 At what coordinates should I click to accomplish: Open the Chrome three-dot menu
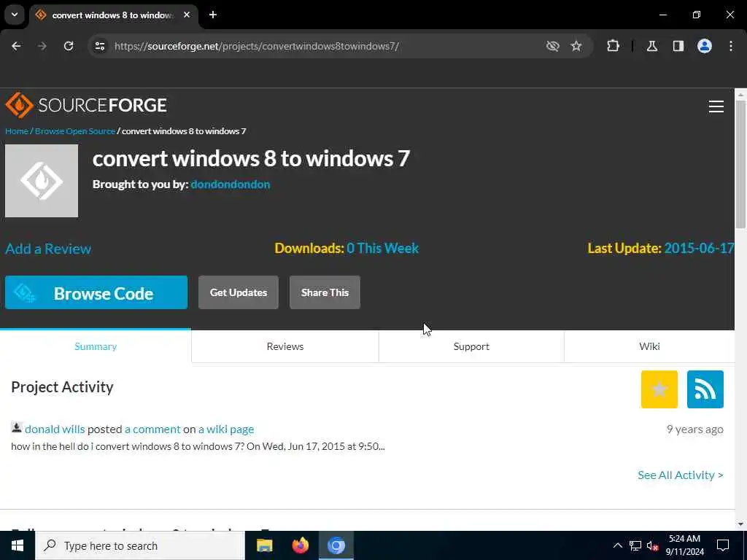[x=731, y=46]
